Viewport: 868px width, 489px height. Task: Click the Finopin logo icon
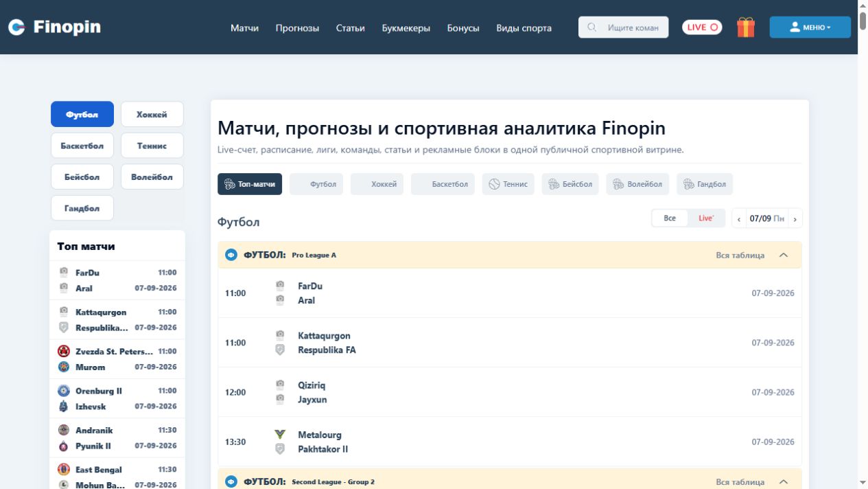(16, 27)
